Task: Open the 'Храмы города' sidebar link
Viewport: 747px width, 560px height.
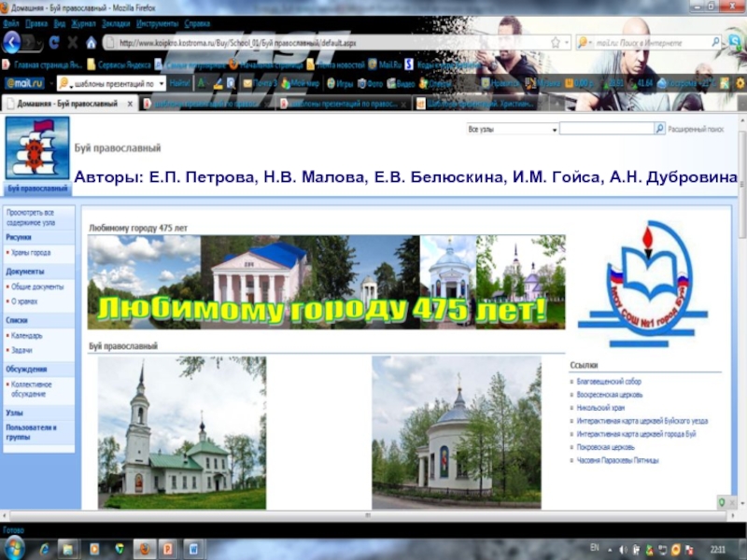Action: [x=32, y=253]
